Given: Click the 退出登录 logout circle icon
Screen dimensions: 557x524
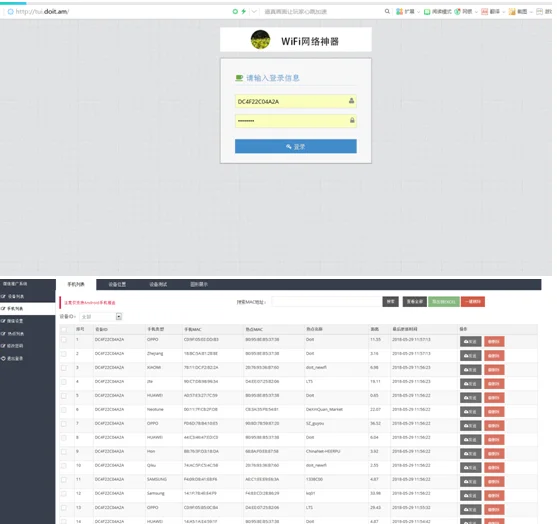Looking at the screenshot, I should click(3, 358).
